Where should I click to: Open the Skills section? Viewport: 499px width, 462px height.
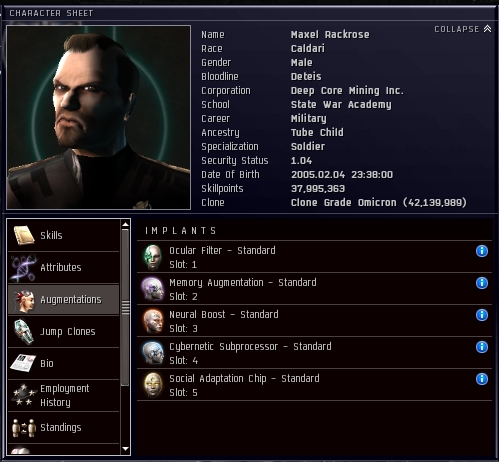64,235
